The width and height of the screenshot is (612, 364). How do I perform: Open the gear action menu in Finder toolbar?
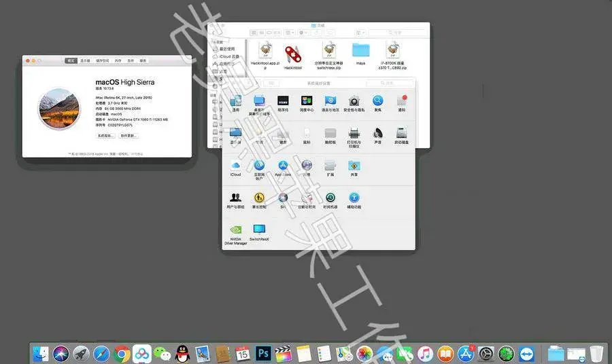tap(303, 33)
